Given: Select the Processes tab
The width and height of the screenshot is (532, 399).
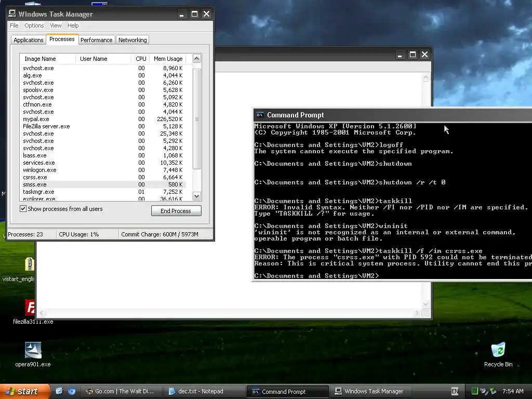Looking at the screenshot, I should (62, 39).
